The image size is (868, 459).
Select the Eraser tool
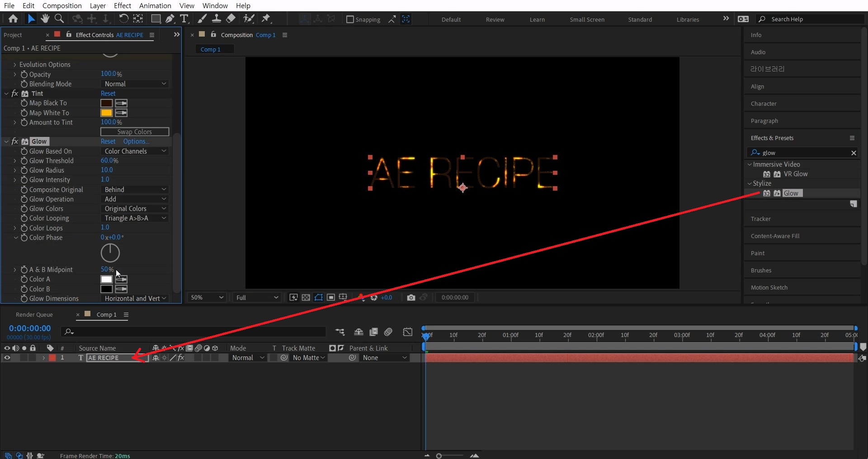[x=231, y=19]
